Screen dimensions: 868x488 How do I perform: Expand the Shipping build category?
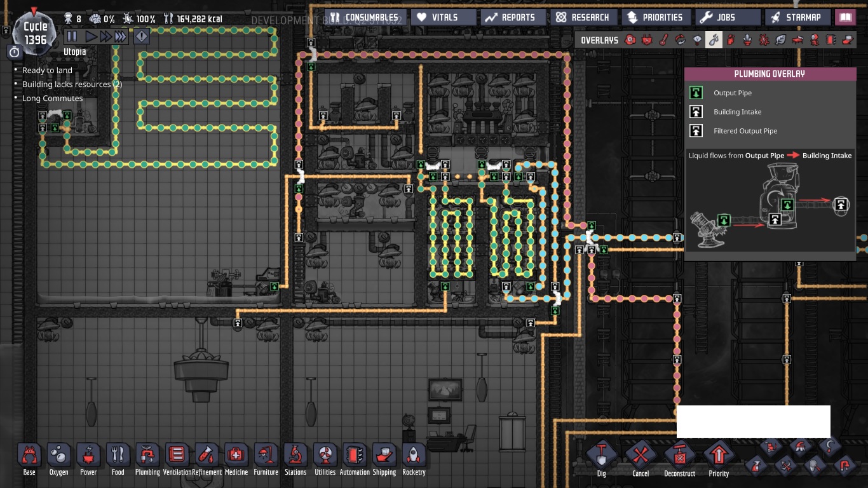point(384,459)
